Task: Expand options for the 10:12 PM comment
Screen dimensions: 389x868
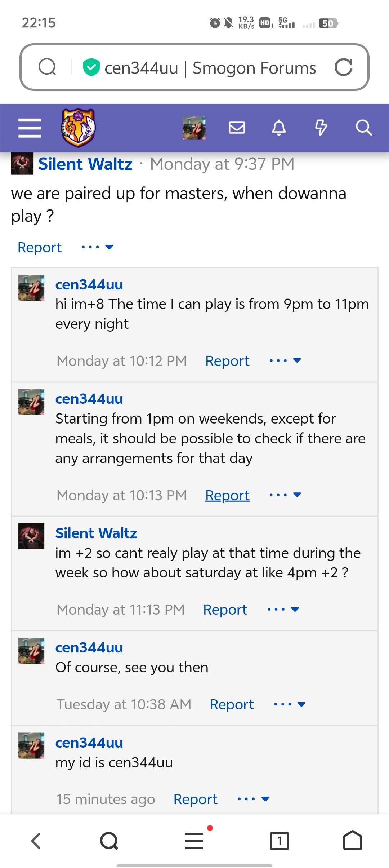Action: pyautogui.click(x=285, y=360)
